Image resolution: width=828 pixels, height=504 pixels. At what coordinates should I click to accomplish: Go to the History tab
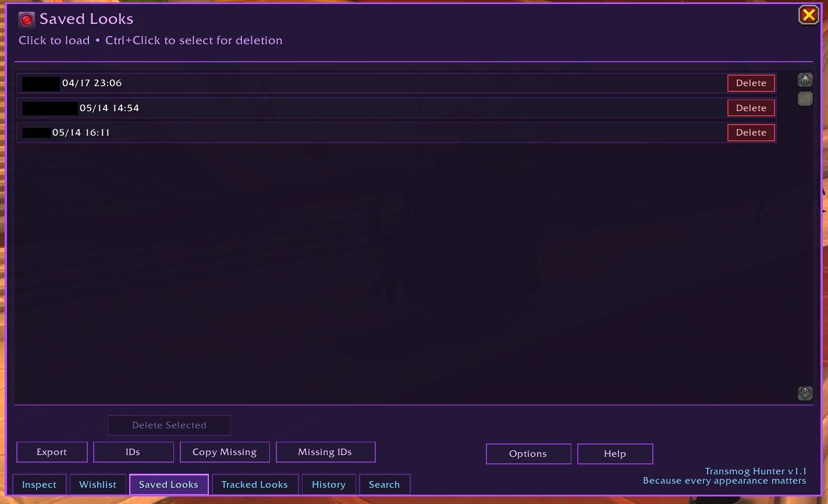coord(329,485)
